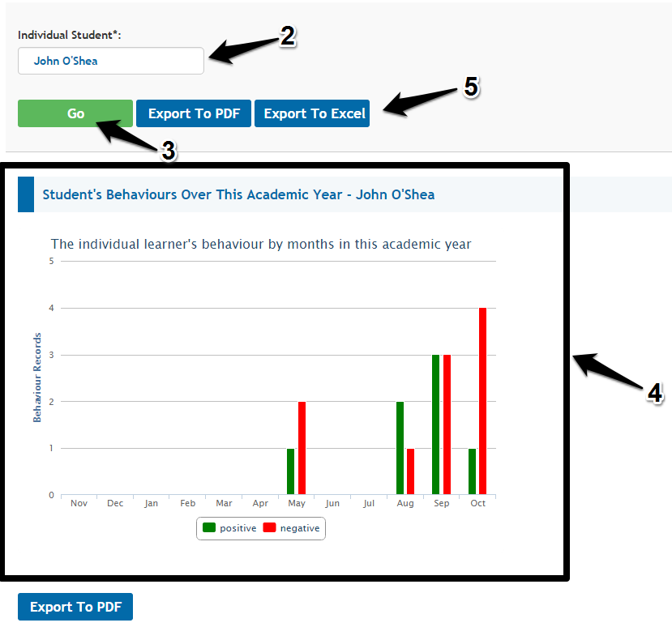This screenshot has width=672, height=627.
Task: Click the "Student's Behaviours Over This Academic Year" heading
Action: [238, 194]
